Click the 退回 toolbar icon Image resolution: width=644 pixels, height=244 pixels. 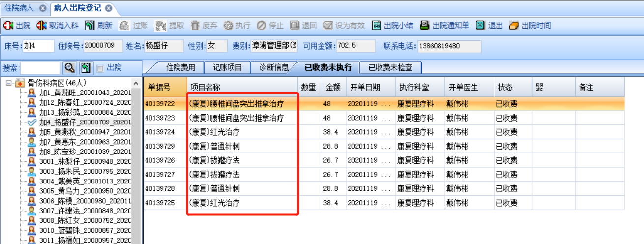294,25
